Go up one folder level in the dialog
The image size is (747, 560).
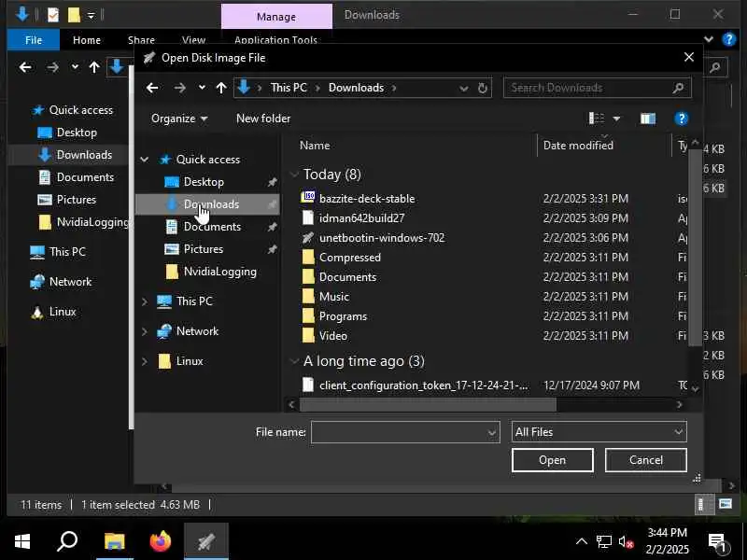pos(221,88)
